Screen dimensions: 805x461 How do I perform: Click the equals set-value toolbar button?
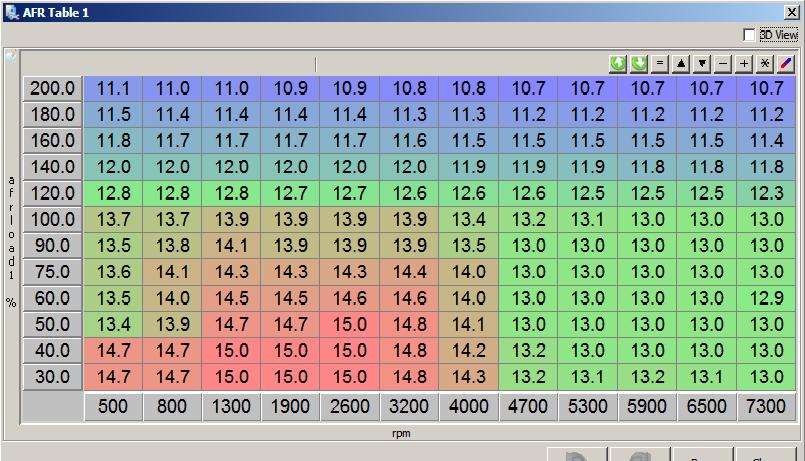[x=659, y=64]
